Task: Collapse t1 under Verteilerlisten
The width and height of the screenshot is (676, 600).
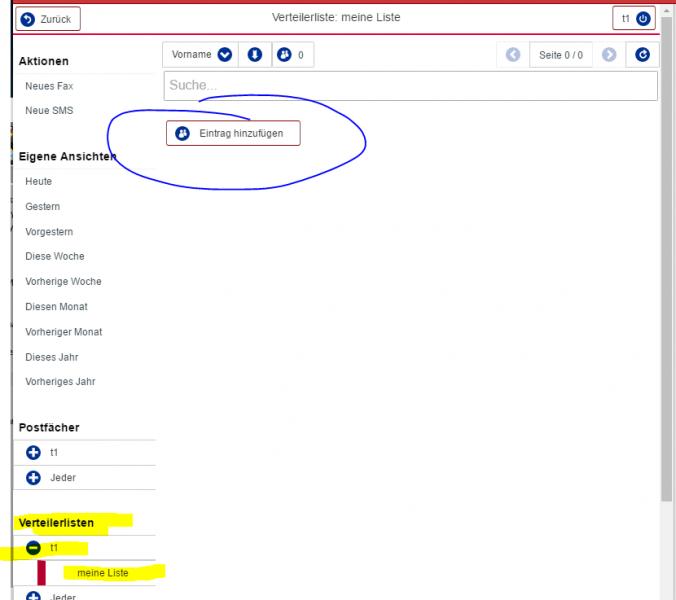Action: [33, 548]
